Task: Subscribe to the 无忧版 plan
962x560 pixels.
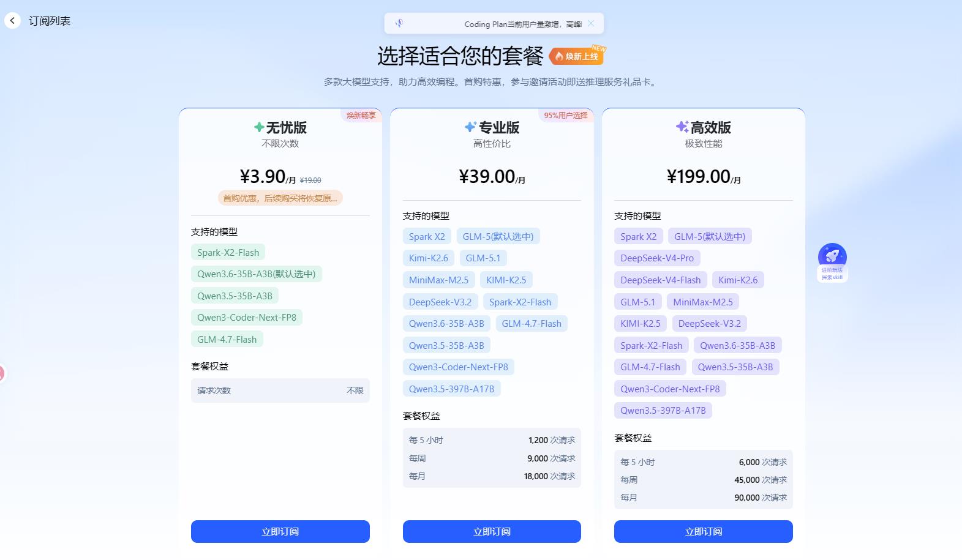Action: point(280,531)
